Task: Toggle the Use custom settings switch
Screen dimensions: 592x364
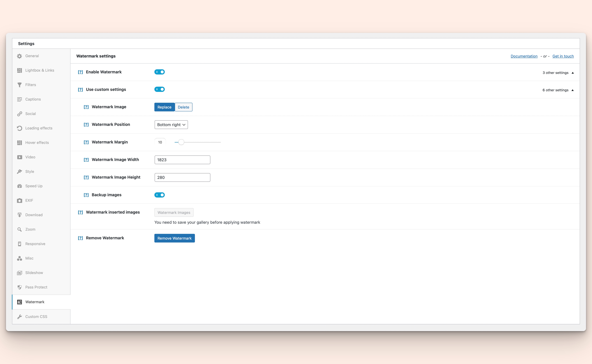Action: [160, 89]
